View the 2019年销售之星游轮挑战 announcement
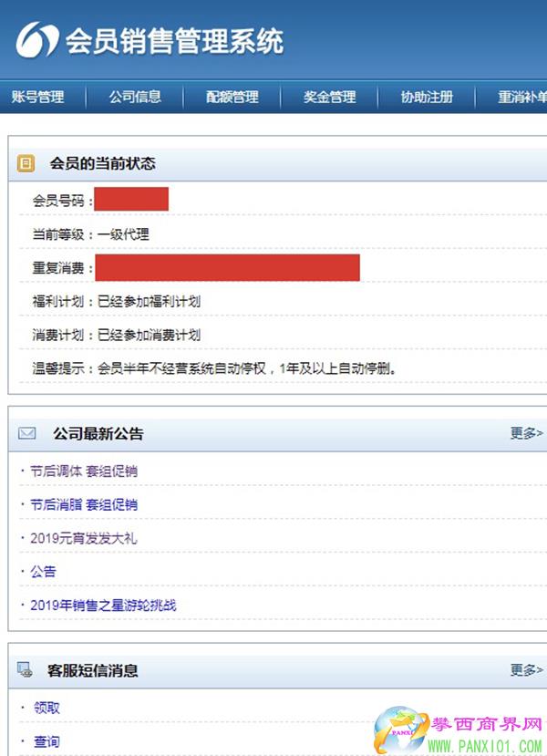 click(x=102, y=606)
